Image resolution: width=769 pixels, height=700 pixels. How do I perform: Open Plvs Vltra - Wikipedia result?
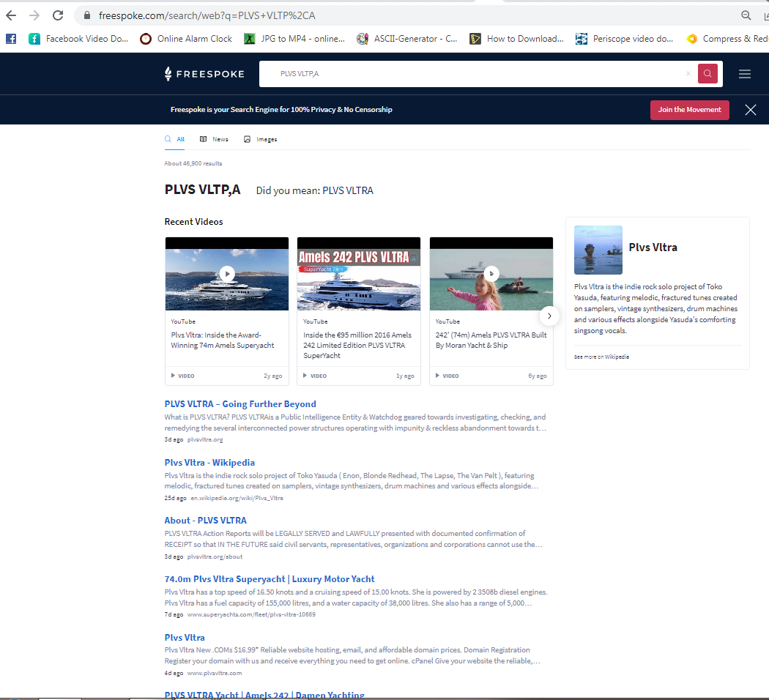(209, 462)
